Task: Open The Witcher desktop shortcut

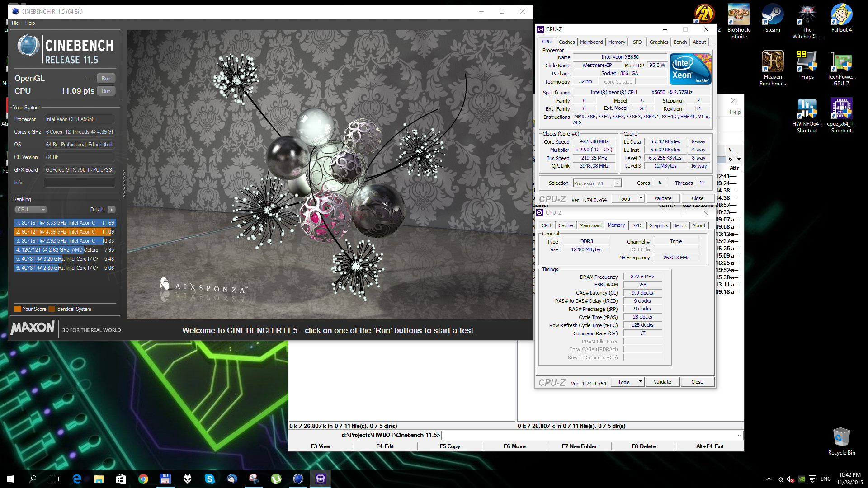Action: pyautogui.click(x=807, y=21)
